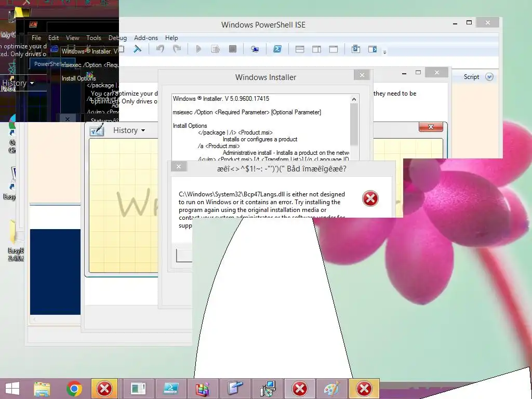Open the File menu in PowerShell ISE
Screen dimensions: 532x399
click(x=36, y=37)
